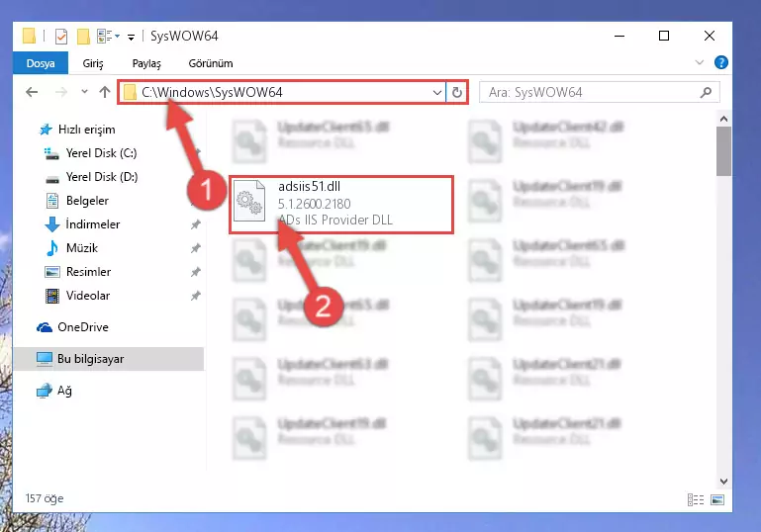Click the New folder icon in title bar
Screen dimensions: 761x532
[x=83, y=37]
